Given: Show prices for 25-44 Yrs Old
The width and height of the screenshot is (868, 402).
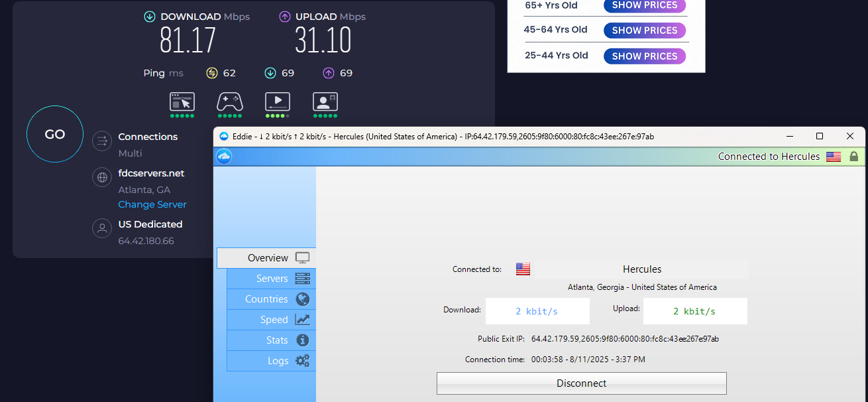Looking at the screenshot, I should coord(645,56).
